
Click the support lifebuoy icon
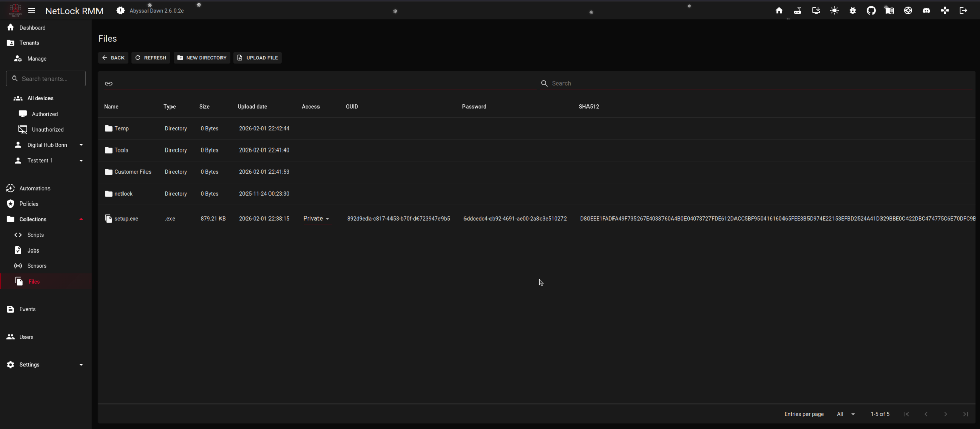pyautogui.click(x=908, y=11)
